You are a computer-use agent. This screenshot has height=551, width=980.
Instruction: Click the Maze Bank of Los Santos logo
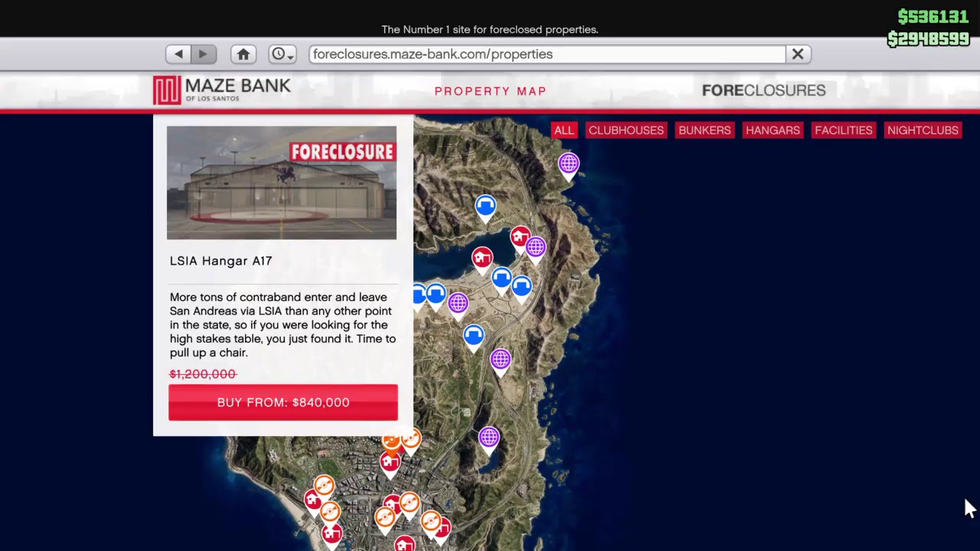(222, 90)
